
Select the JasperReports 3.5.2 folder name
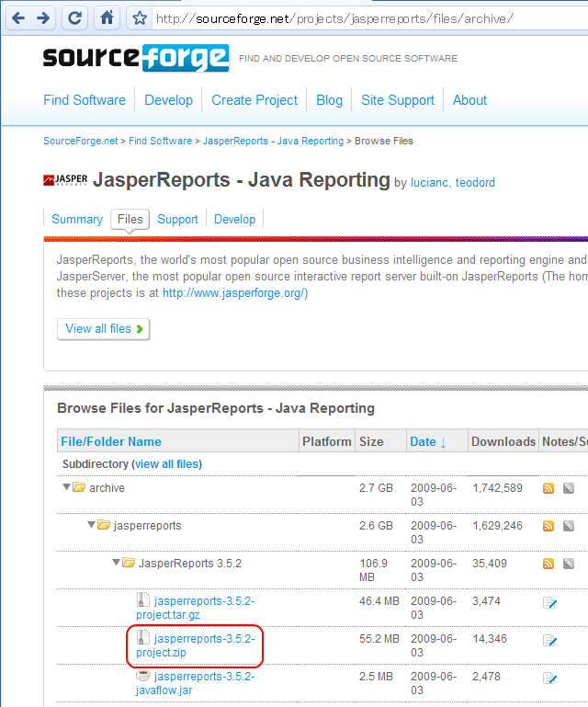[x=189, y=564]
